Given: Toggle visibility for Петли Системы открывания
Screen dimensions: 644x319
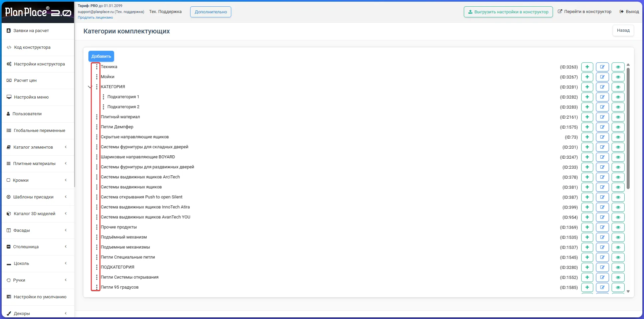Looking at the screenshot, I should pos(618,277).
